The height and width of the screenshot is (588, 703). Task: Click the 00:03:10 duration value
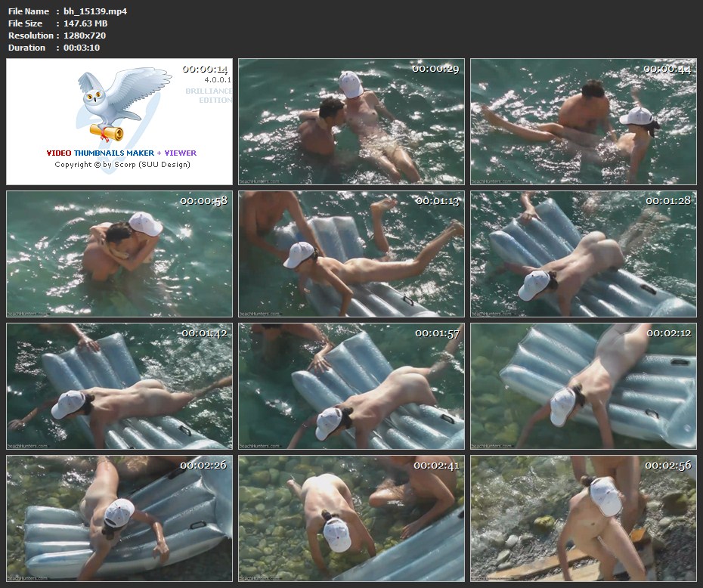(x=82, y=48)
